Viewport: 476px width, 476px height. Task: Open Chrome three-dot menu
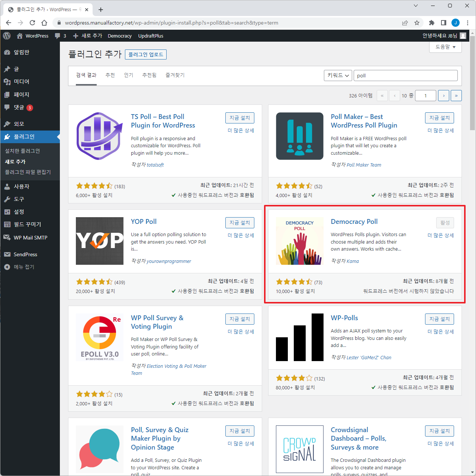point(467,23)
